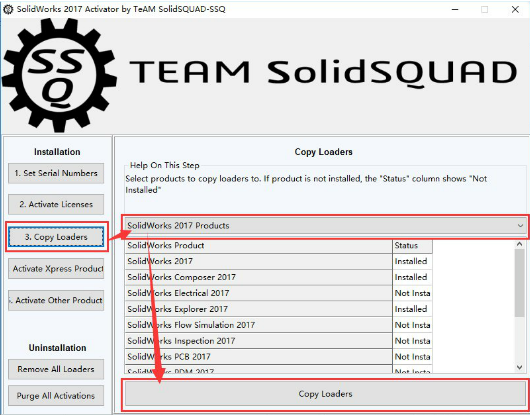The width and height of the screenshot is (530, 415).
Task: Click the Remove All Loaders button
Action: click(56, 369)
